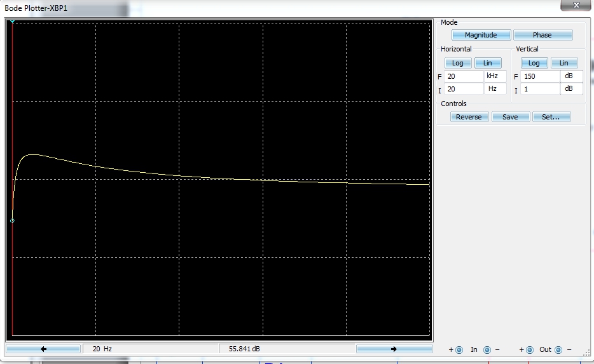The width and height of the screenshot is (594, 364).
Task: Open the Set... dialog
Action: 551,117
